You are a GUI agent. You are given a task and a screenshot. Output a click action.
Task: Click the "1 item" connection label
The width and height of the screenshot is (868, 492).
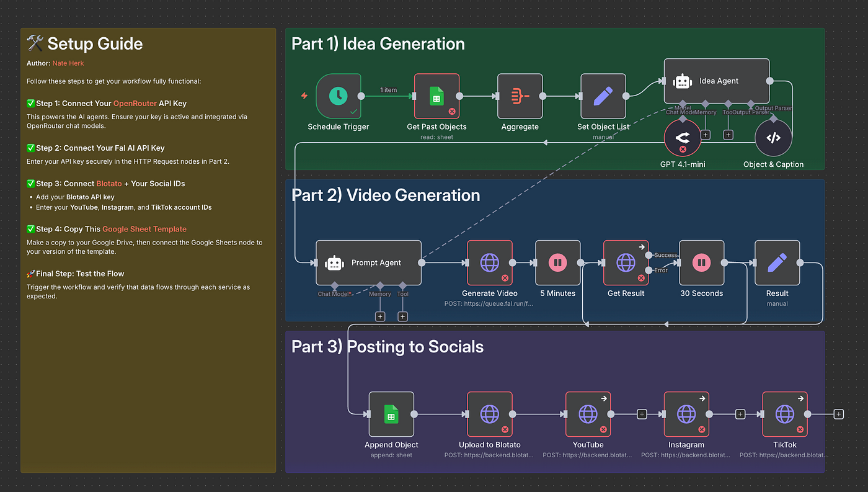(389, 90)
